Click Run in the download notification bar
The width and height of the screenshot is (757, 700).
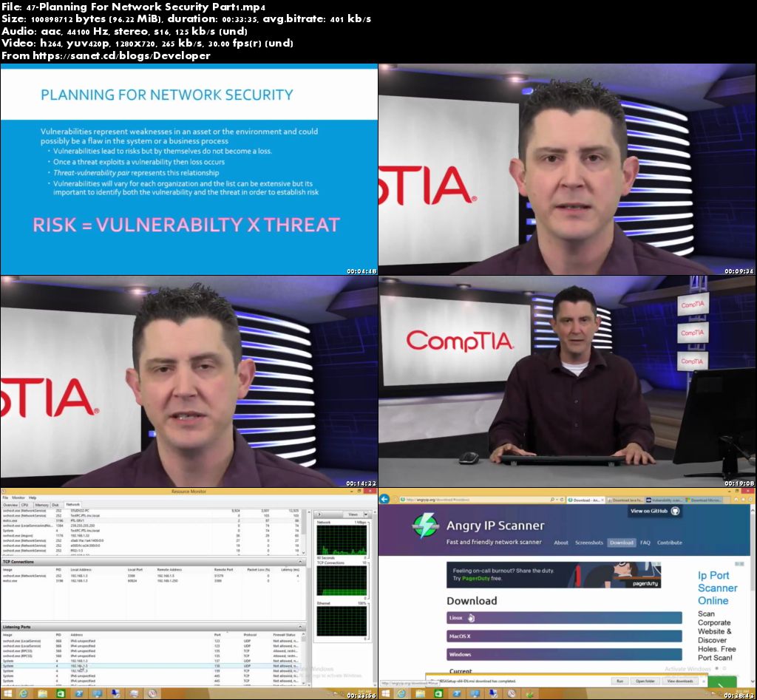point(620,682)
